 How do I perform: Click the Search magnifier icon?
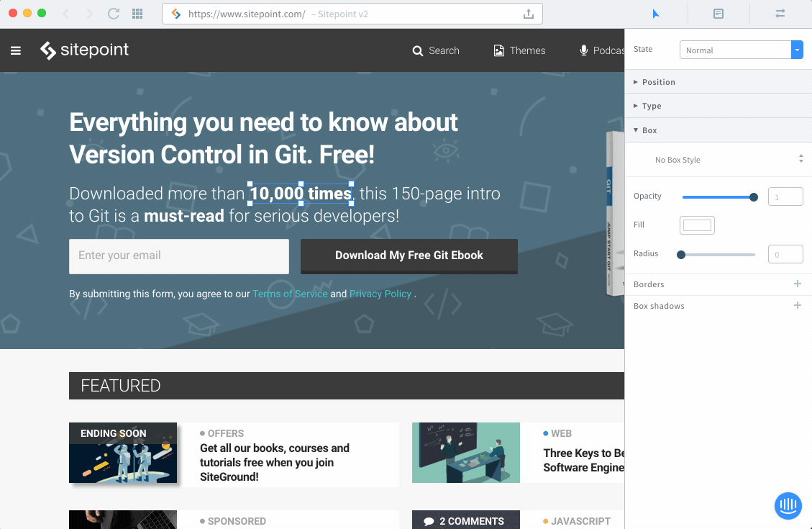(417, 51)
